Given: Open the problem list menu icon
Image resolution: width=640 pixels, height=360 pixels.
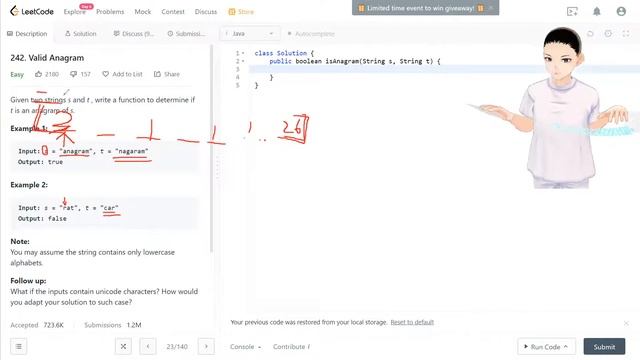Looking at the screenshot, I should click(19, 347).
